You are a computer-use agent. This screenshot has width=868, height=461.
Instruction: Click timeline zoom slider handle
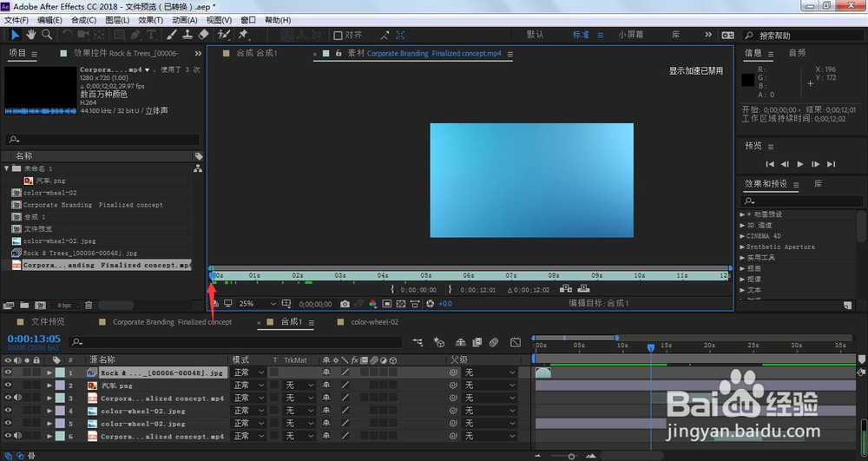coord(571,456)
